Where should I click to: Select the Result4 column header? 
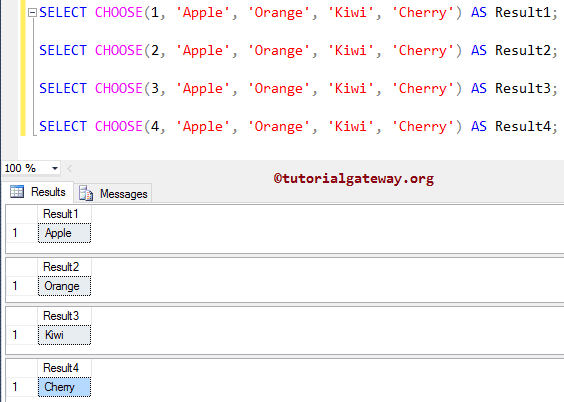pyautogui.click(x=64, y=368)
